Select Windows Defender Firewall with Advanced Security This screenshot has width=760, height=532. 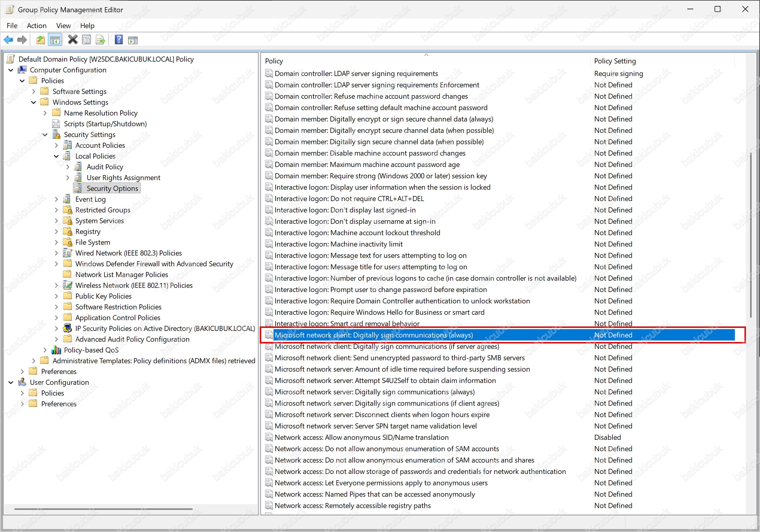pos(154,264)
